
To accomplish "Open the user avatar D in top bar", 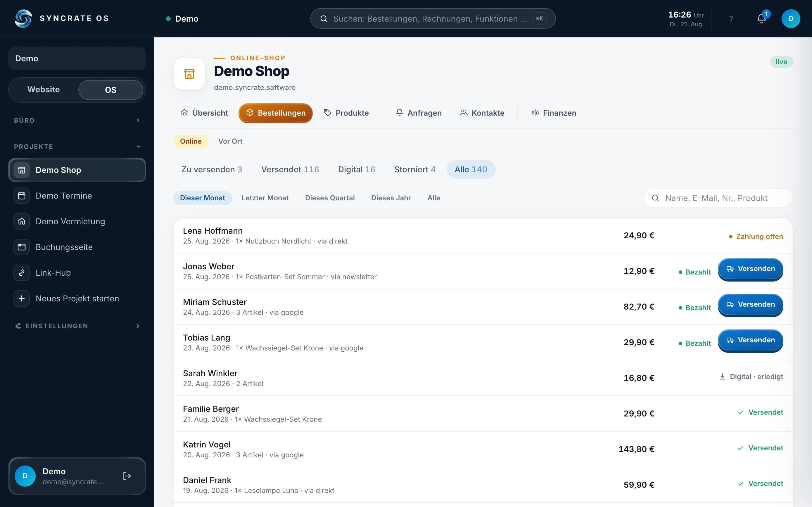I will pyautogui.click(x=791, y=18).
